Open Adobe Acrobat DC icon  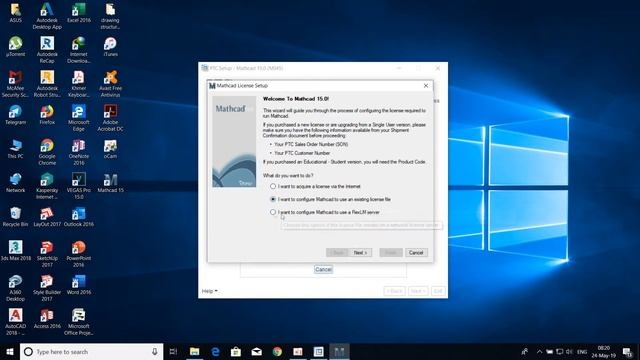[x=110, y=118]
